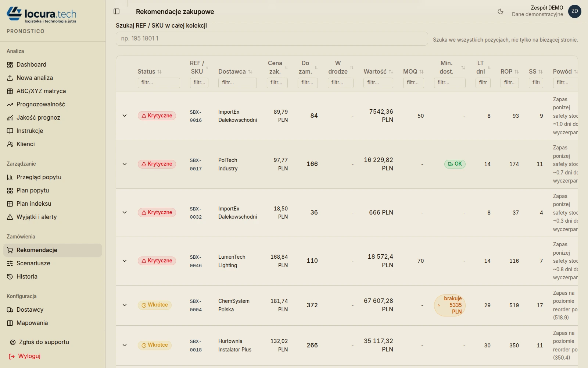Toggle the sidebar panel icon

point(116,11)
